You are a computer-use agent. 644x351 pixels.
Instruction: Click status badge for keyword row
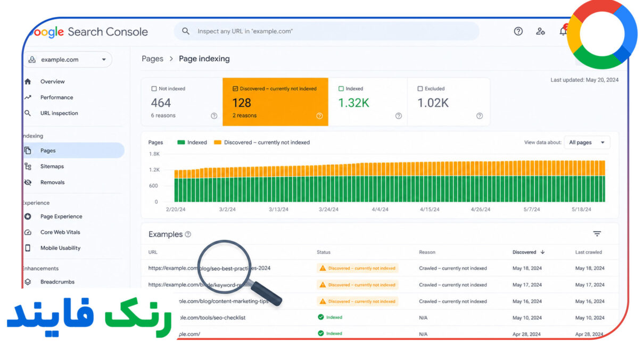click(x=358, y=285)
